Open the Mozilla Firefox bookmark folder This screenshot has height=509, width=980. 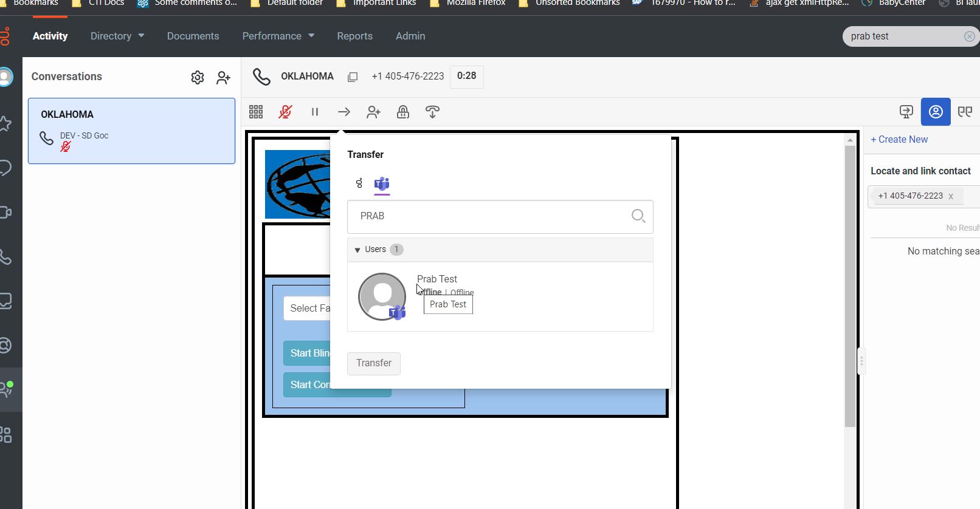(468, 3)
